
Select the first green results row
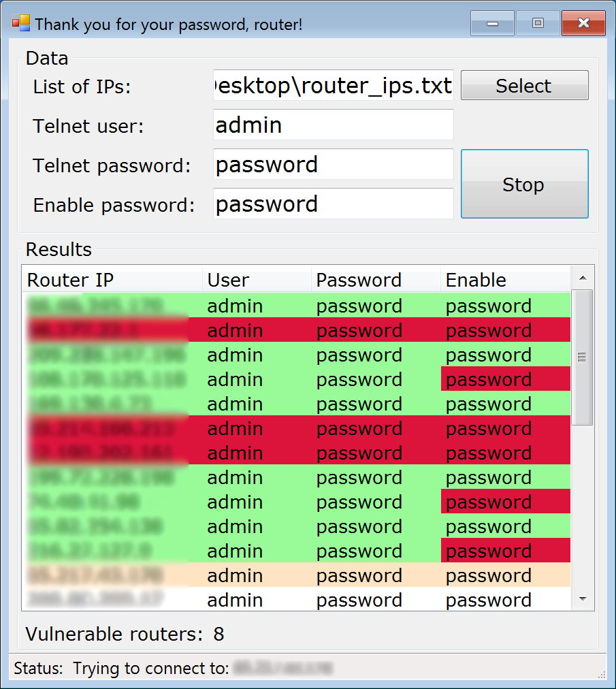pyautogui.click(x=296, y=306)
